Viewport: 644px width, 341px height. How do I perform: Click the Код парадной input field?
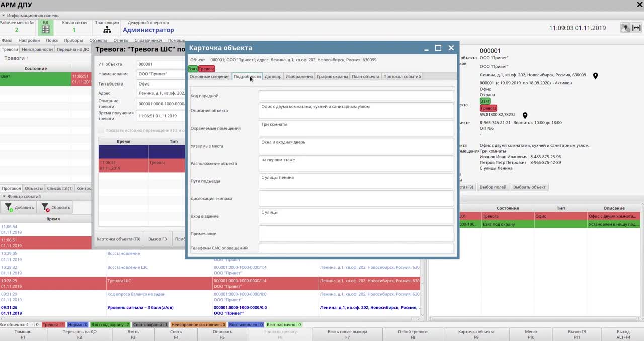click(356, 96)
